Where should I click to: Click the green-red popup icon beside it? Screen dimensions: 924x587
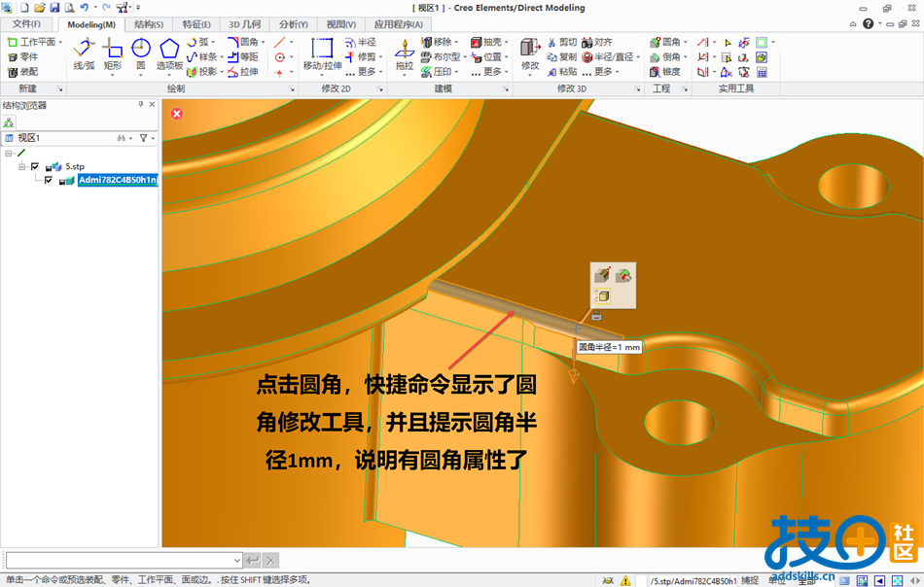pyautogui.click(x=623, y=275)
